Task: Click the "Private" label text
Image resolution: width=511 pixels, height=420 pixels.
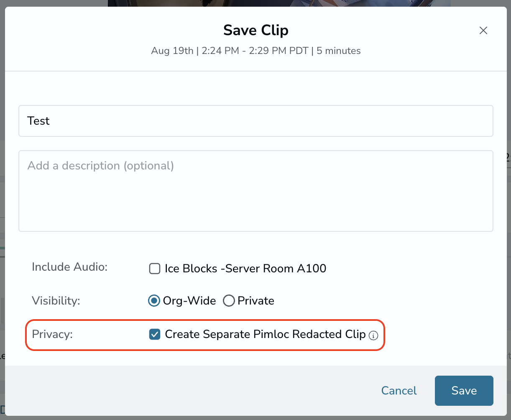Action: pyautogui.click(x=256, y=301)
